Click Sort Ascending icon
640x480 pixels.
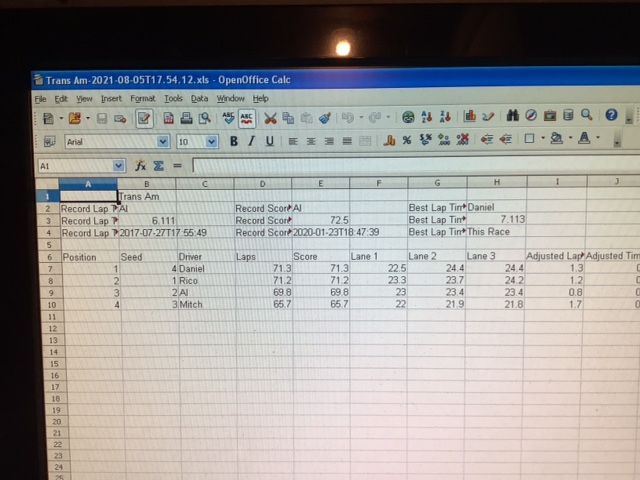point(427,117)
